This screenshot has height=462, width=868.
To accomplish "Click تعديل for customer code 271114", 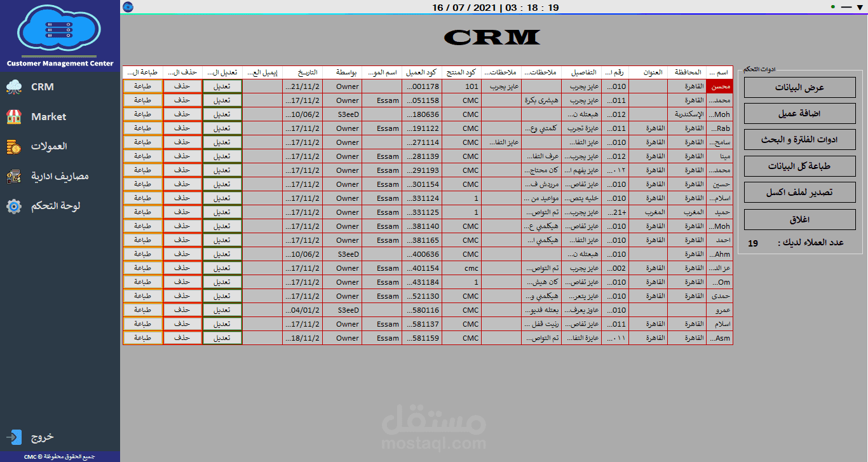I will 222,142.
